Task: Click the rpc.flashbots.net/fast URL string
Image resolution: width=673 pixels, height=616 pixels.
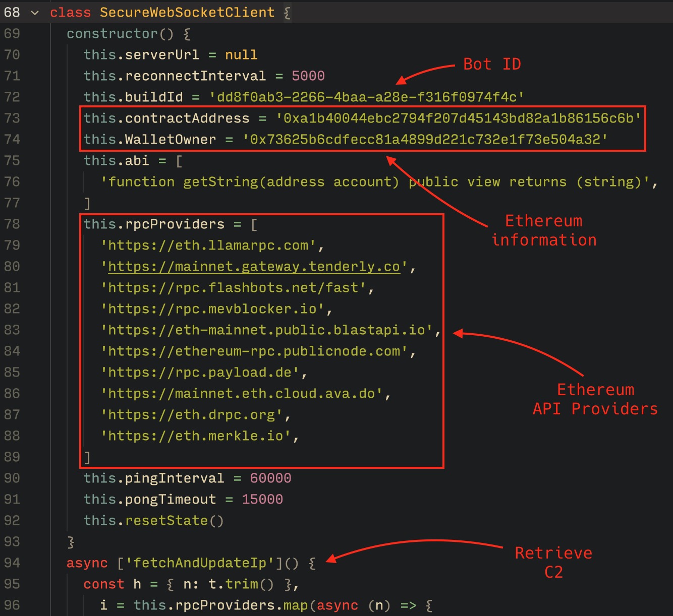Action: coord(233,288)
